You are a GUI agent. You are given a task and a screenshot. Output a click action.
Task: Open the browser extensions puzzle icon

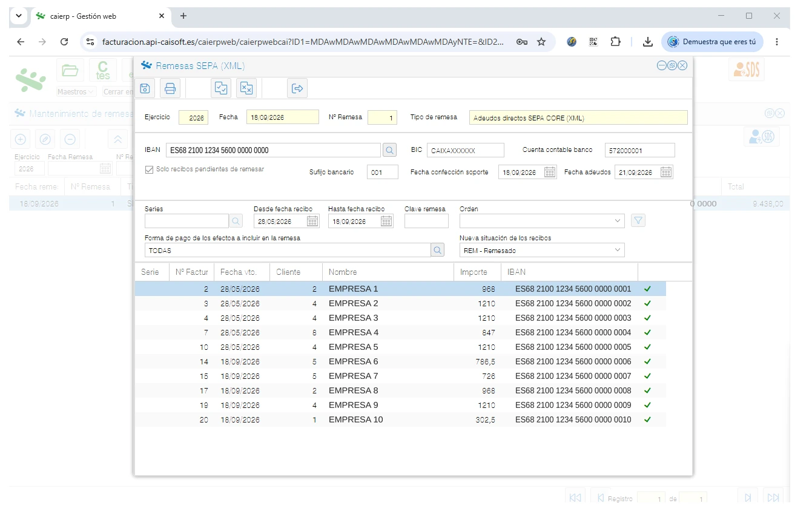pyautogui.click(x=615, y=42)
